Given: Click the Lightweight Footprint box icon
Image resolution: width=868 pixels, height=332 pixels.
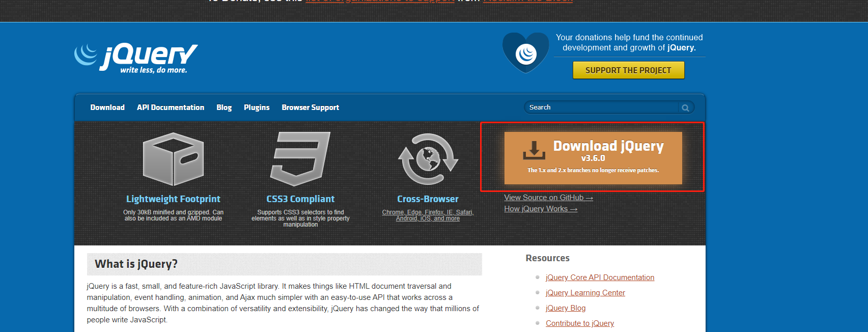Looking at the screenshot, I should coord(173,159).
